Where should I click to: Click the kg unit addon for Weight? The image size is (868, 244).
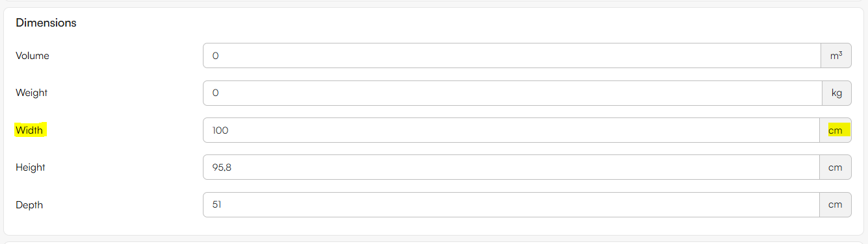[x=837, y=93]
